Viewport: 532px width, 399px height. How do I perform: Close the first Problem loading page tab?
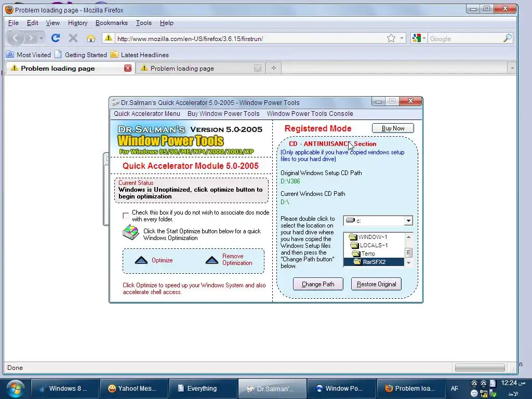[128, 68]
